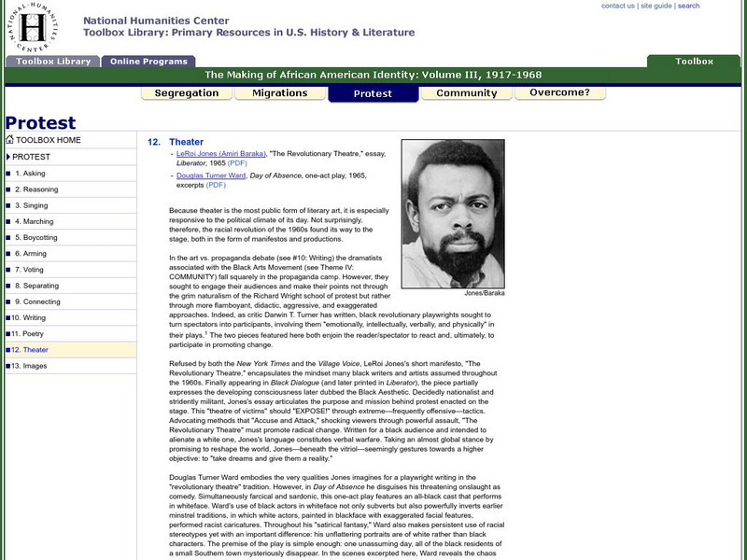
Task: Open sidebar item 13. Images
Action: 29,366
